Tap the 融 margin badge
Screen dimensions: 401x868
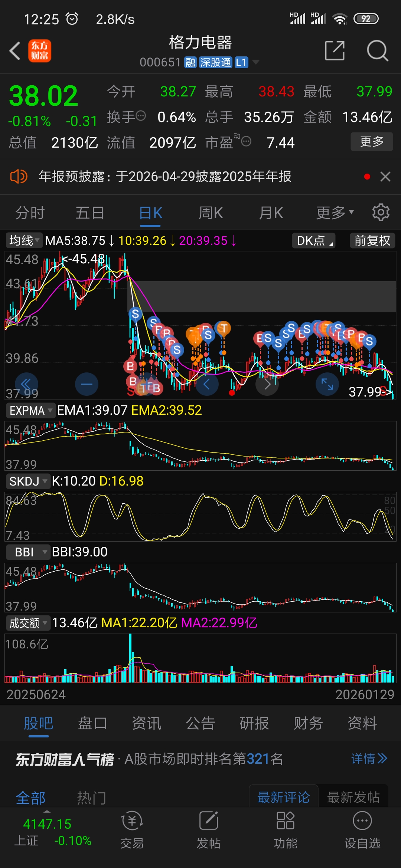pyautogui.click(x=190, y=62)
